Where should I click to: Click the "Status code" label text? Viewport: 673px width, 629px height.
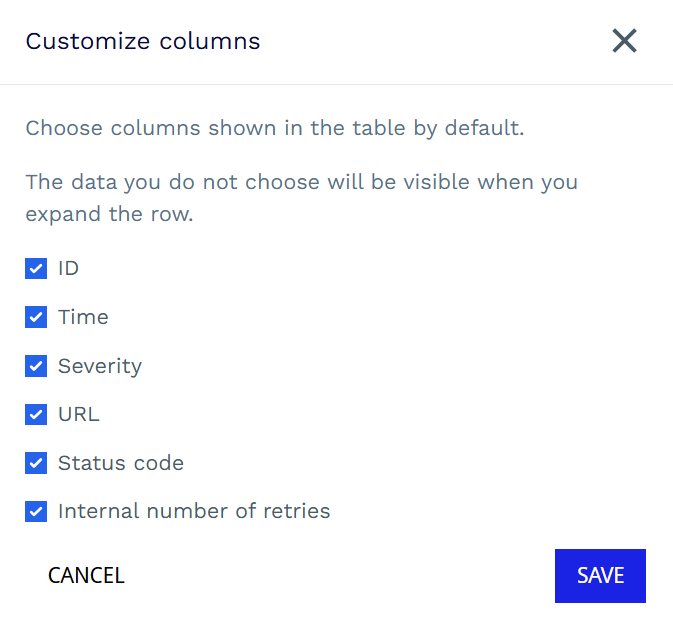click(x=121, y=463)
